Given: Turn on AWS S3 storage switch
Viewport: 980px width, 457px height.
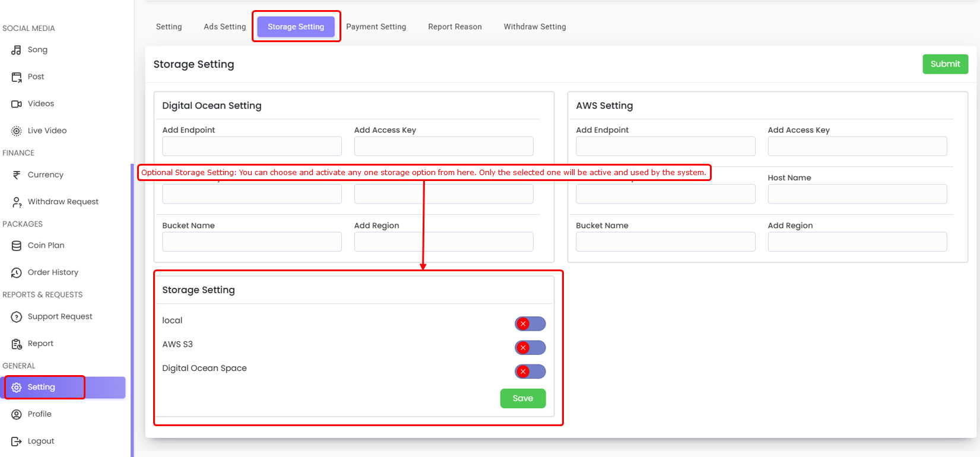Looking at the screenshot, I should pyautogui.click(x=529, y=348).
